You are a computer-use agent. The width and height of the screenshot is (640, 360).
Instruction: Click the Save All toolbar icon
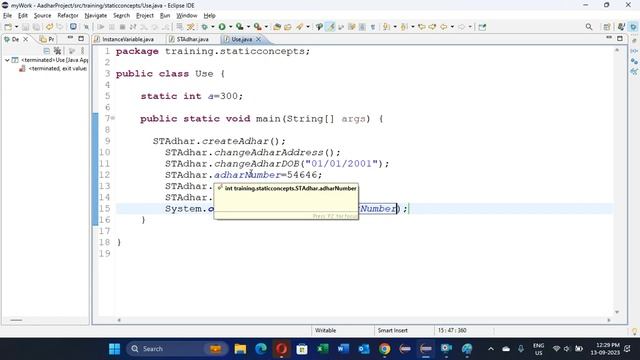tap(36, 27)
